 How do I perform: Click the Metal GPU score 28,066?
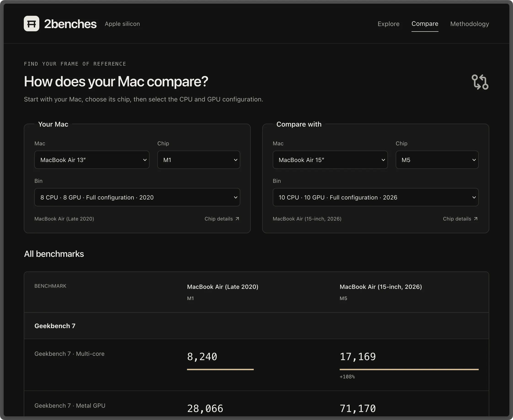click(x=205, y=409)
